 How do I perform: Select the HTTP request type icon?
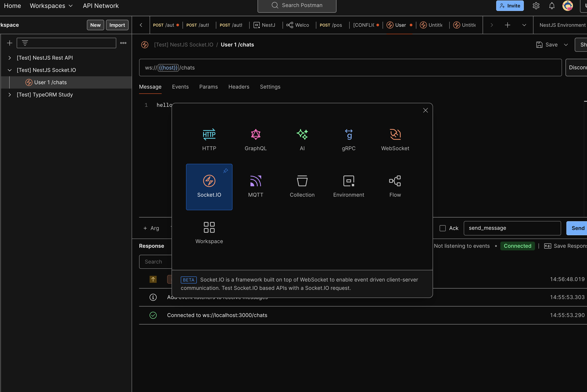[209, 135]
